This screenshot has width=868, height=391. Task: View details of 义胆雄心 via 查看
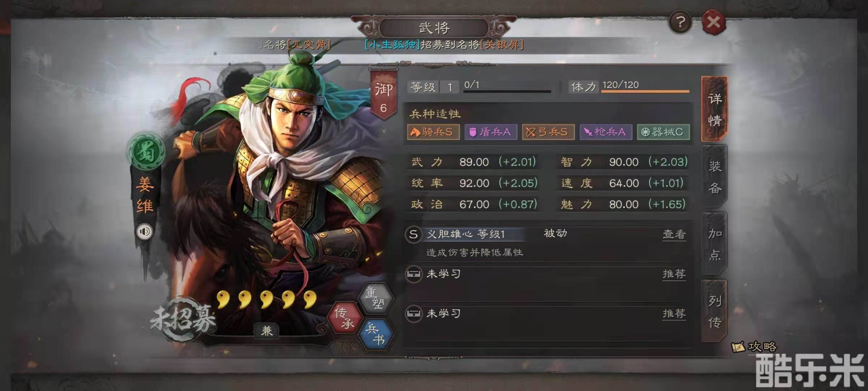(674, 234)
